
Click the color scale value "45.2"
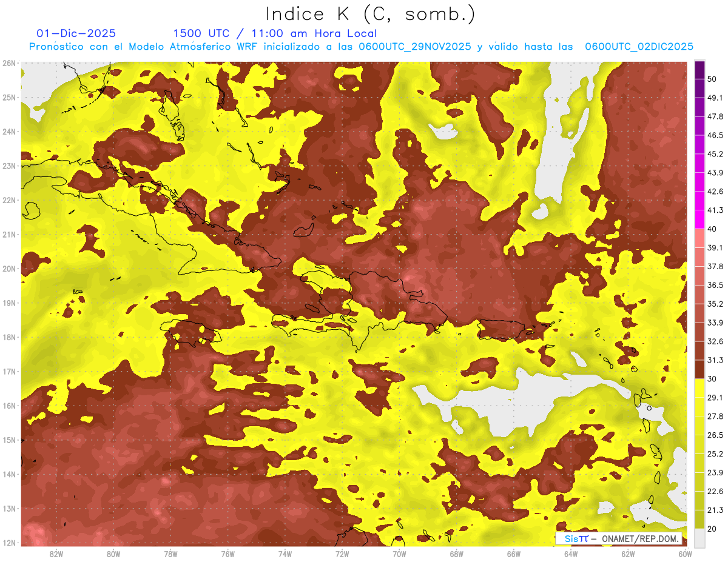click(715, 154)
